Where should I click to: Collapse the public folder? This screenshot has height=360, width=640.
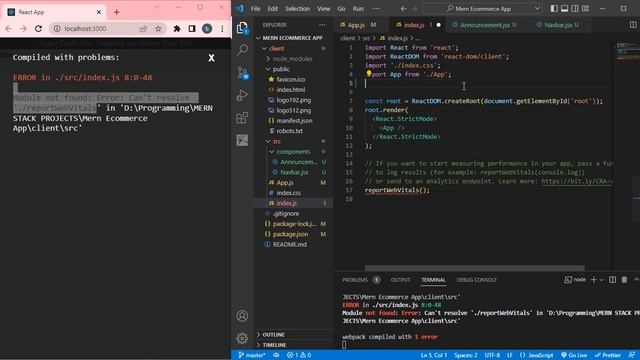tap(268, 69)
